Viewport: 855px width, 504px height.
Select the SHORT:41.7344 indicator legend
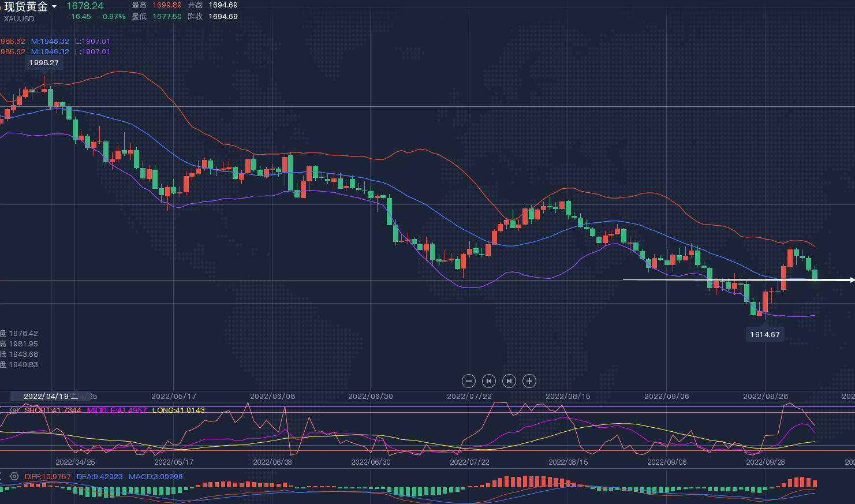point(53,410)
